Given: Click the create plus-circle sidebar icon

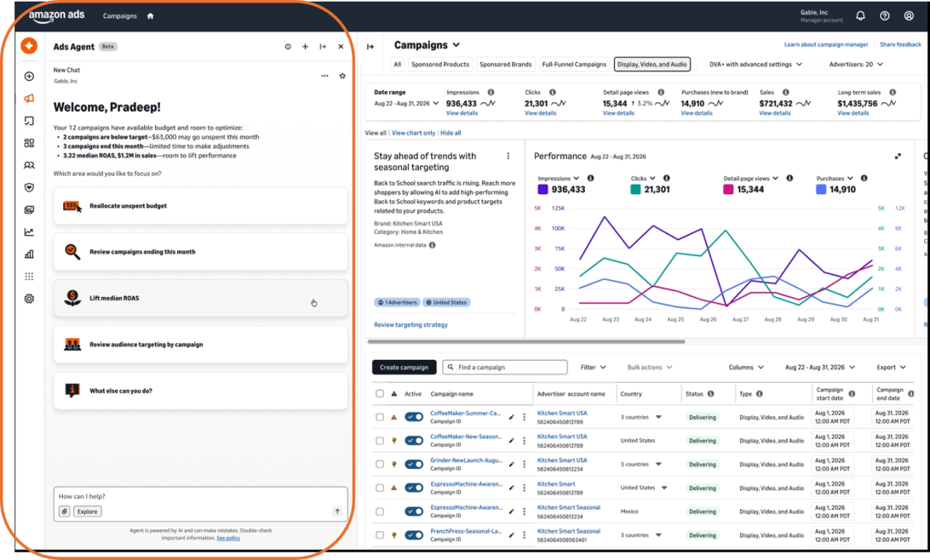Looking at the screenshot, I should click(x=29, y=77).
